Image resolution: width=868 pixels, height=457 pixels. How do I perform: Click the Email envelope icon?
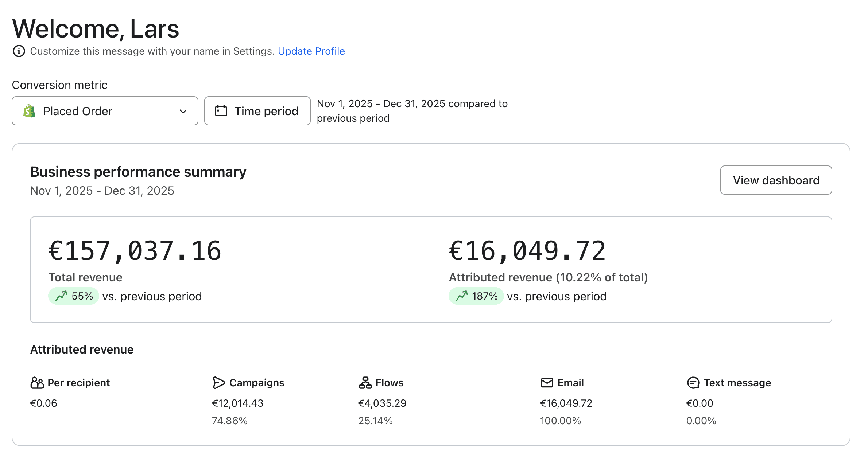tap(547, 383)
